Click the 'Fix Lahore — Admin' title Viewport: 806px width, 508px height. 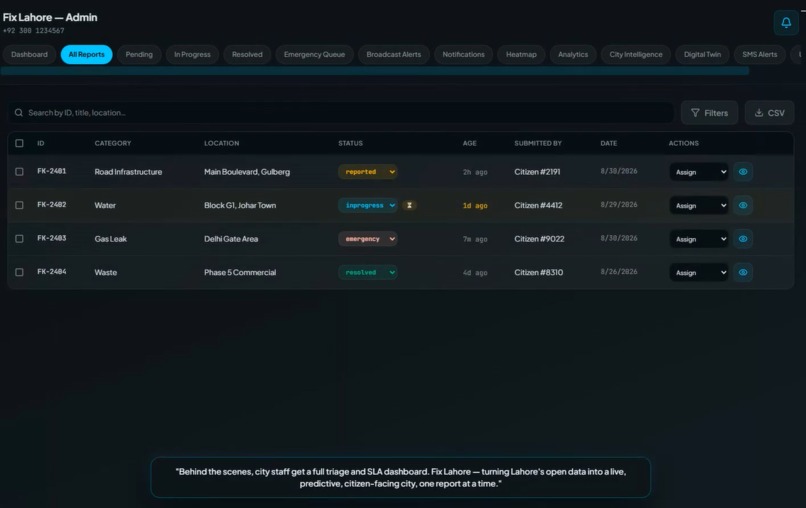pos(50,17)
